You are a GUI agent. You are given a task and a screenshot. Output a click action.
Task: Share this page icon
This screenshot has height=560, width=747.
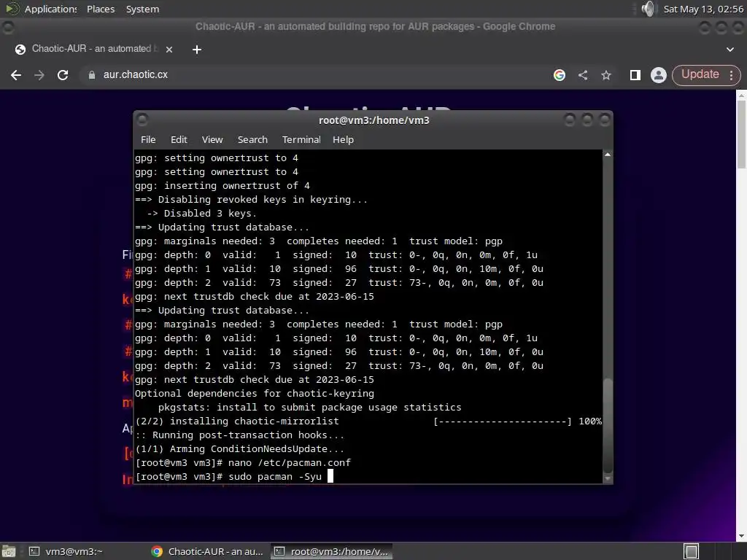(x=583, y=75)
